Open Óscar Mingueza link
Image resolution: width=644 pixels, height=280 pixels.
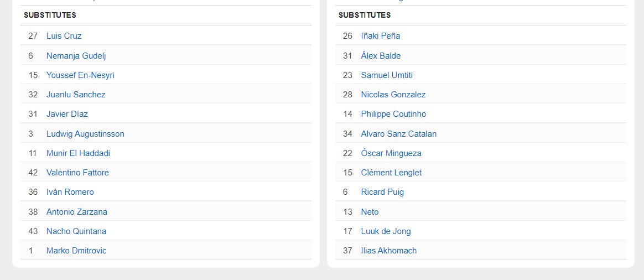coord(391,153)
